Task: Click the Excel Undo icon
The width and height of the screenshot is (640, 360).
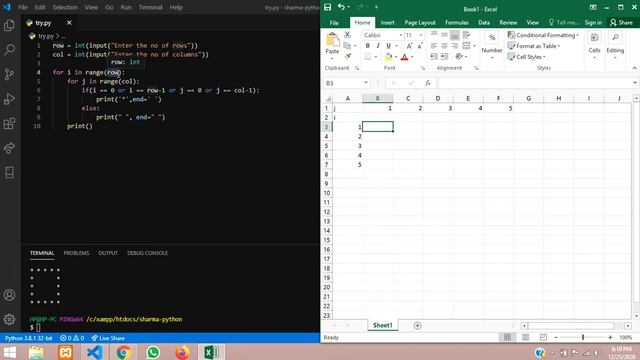Action: 341,7
